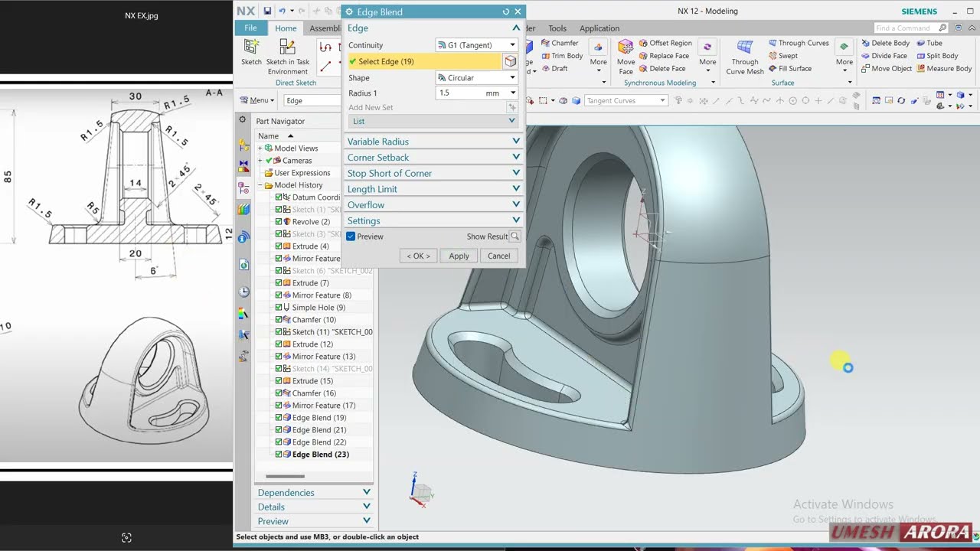Image resolution: width=980 pixels, height=551 pixels.
Task: Open Sketch in Task Environment
Action: click(288, 57)
